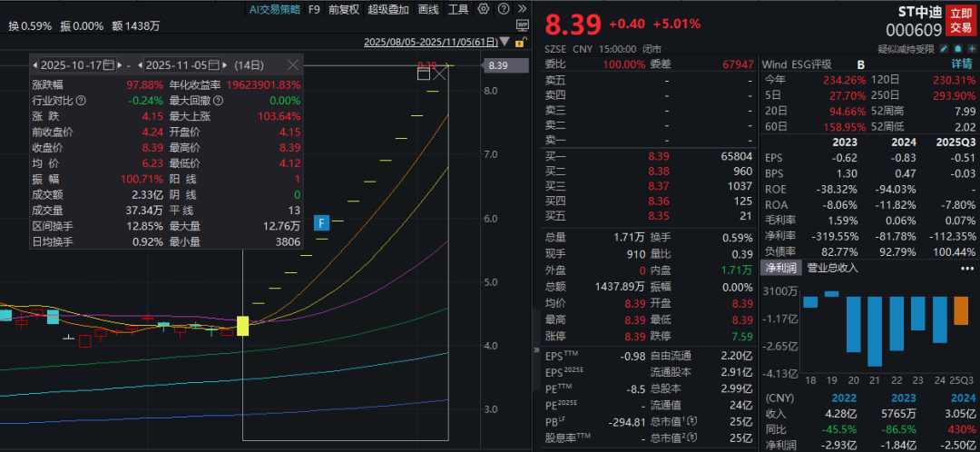The height and width of the screenshot is (452, 980).
Task: Open chart settings gear icon
Action: pyautogui.click(x=482, y=10)
